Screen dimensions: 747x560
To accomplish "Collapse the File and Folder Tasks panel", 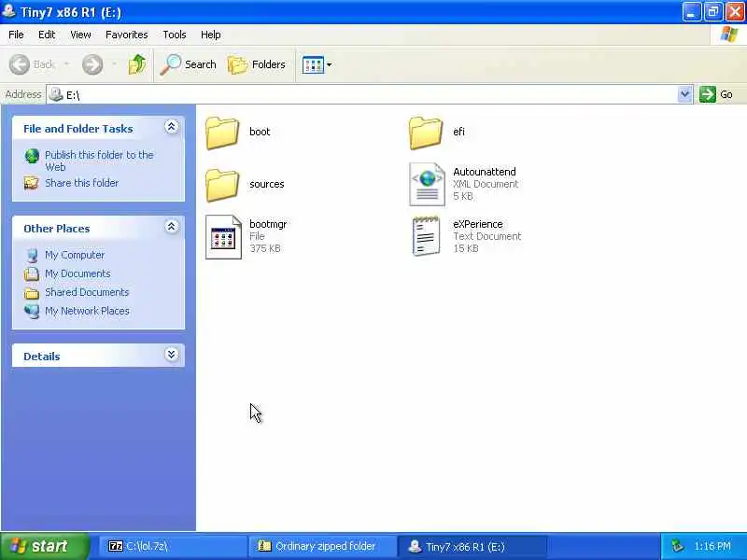I will 172,127.
